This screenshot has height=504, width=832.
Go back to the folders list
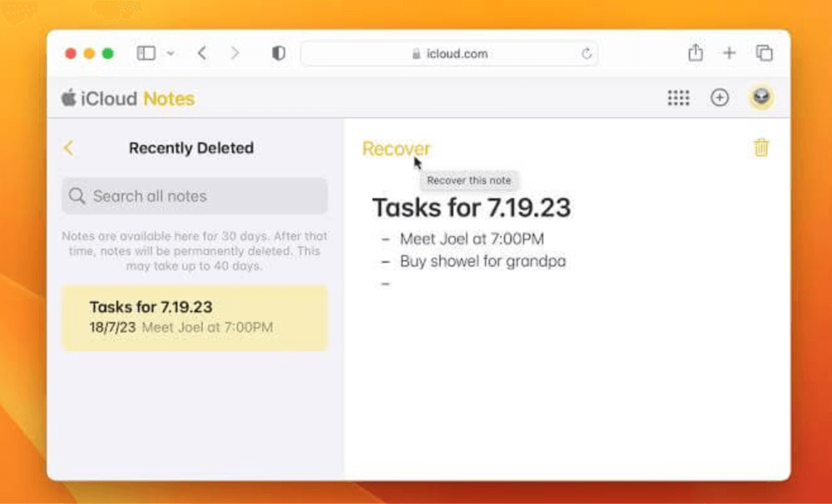tap(68, 148)
